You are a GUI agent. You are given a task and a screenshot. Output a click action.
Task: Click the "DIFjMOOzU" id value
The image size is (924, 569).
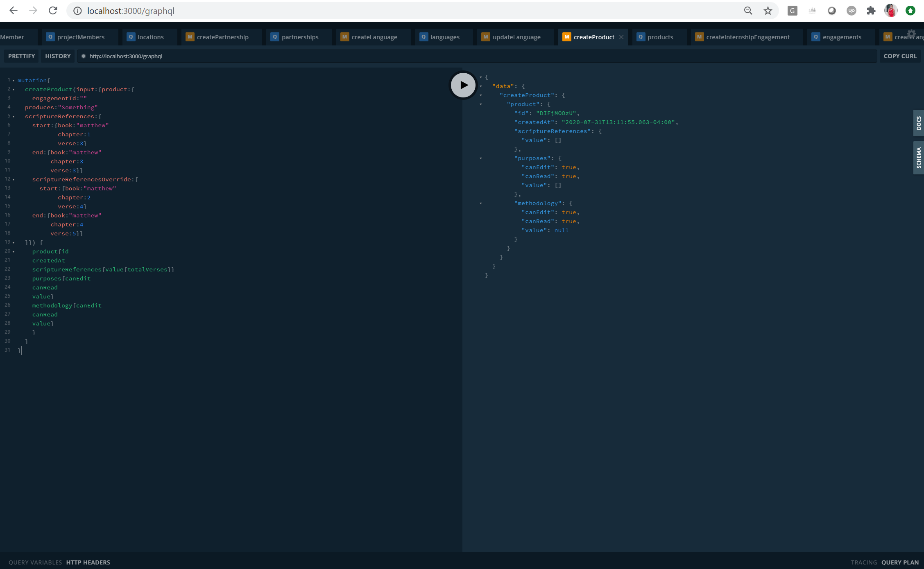(556, 113)
